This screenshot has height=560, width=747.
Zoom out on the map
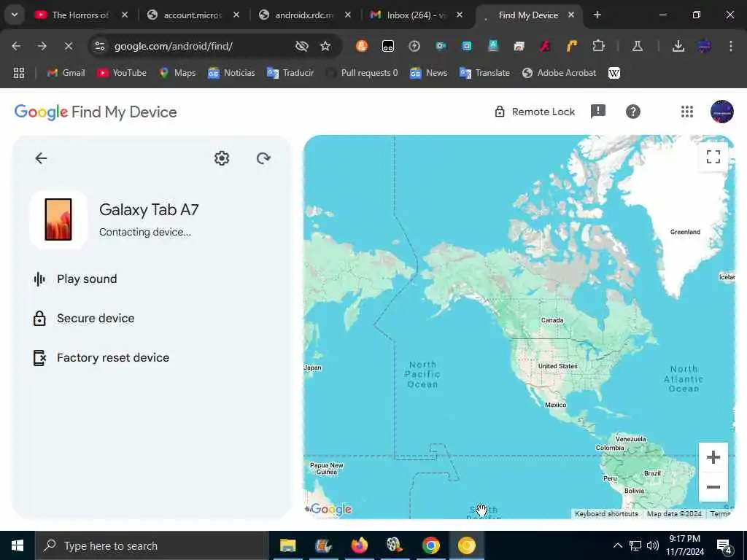point(713,487)
